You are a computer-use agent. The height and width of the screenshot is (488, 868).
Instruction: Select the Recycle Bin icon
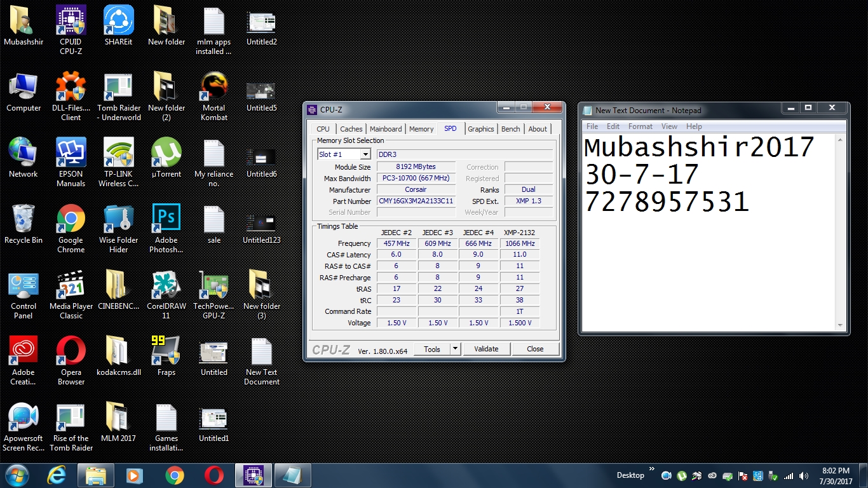[24, 224]
